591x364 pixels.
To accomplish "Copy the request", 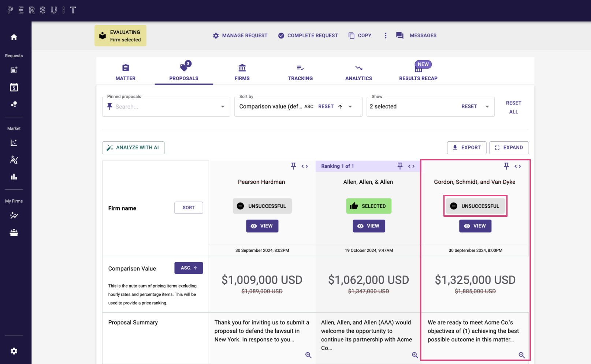I will (x=360, y=36).
